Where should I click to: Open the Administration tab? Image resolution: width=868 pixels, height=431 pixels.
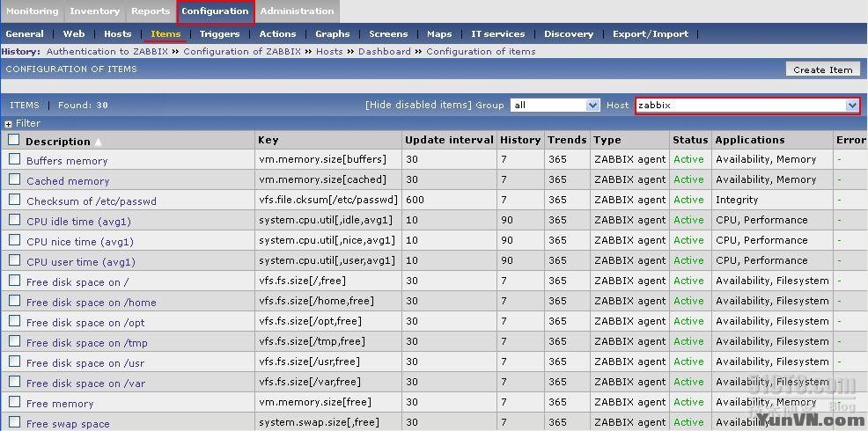click(298, 11)
